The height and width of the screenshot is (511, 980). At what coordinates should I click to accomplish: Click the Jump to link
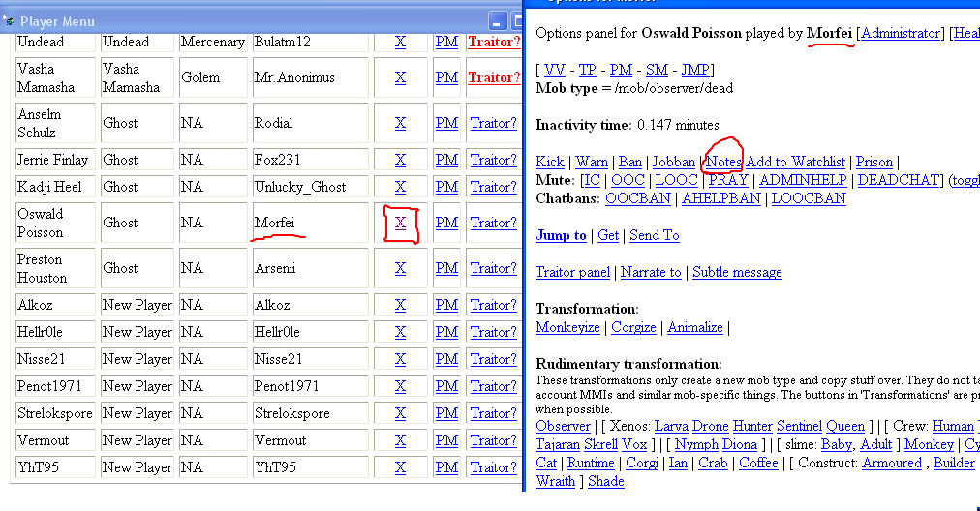click(561, 235)
